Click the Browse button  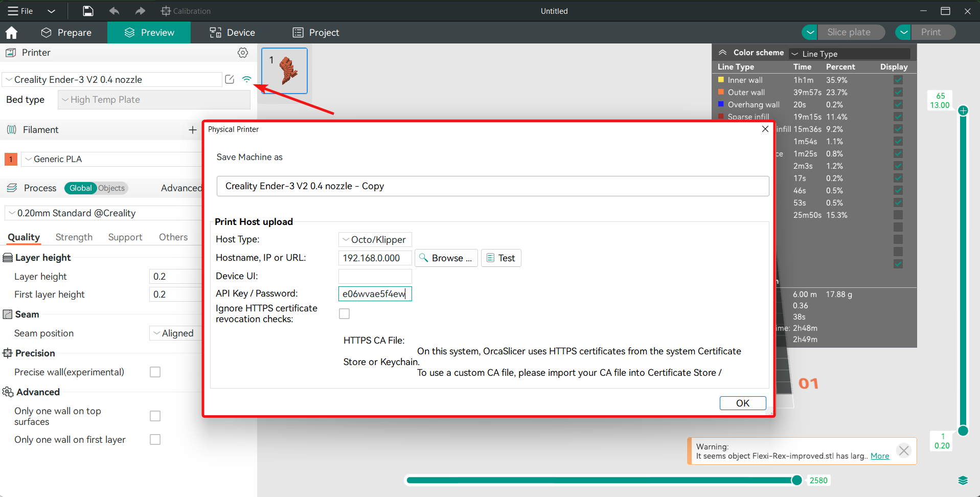click(446, 258)
